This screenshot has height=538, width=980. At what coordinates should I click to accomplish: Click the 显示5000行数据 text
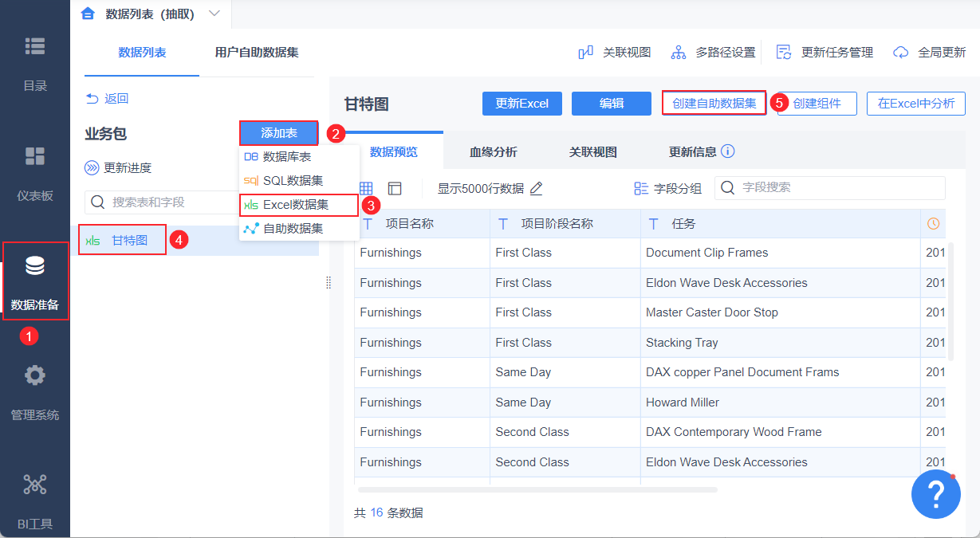tap(481, 189)
